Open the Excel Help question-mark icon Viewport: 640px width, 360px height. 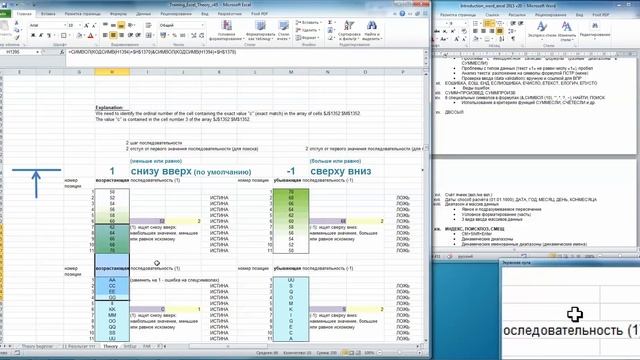(x=402, y=13)
